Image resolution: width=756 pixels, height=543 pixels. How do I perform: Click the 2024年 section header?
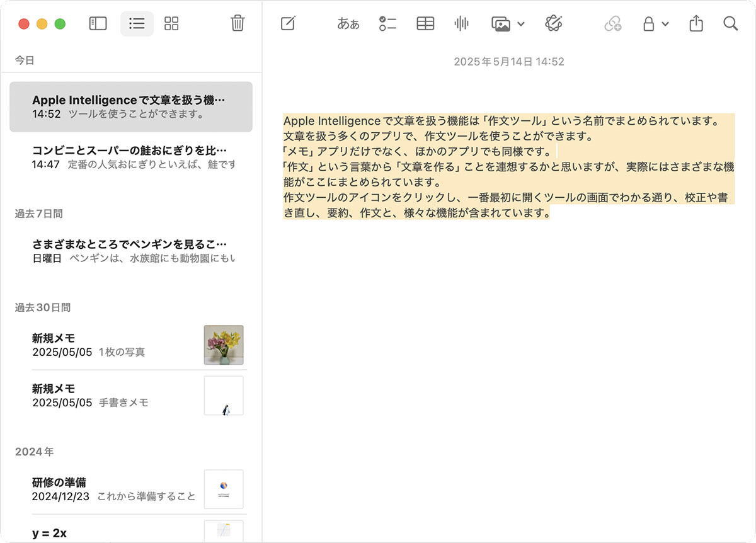pos(34,452)
